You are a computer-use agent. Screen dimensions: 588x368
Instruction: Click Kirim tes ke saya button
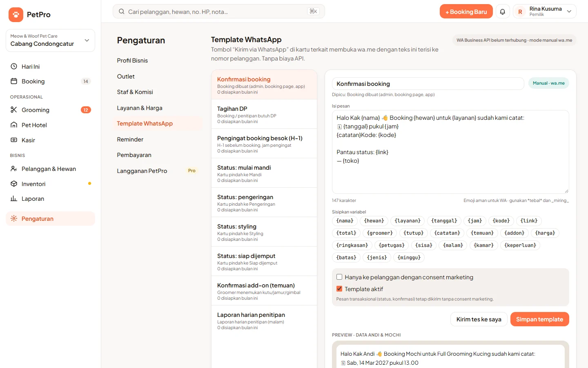[x=479, y=319]
